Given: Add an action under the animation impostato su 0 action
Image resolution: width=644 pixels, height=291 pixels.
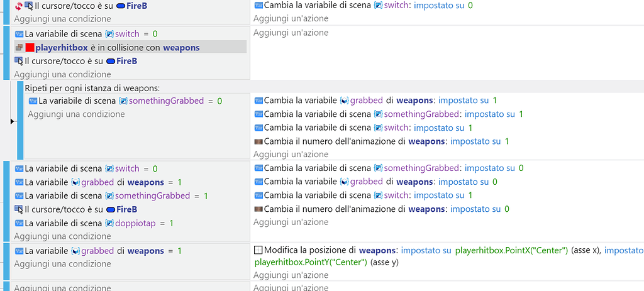Looking at the screenshot, I should point(291,222).
